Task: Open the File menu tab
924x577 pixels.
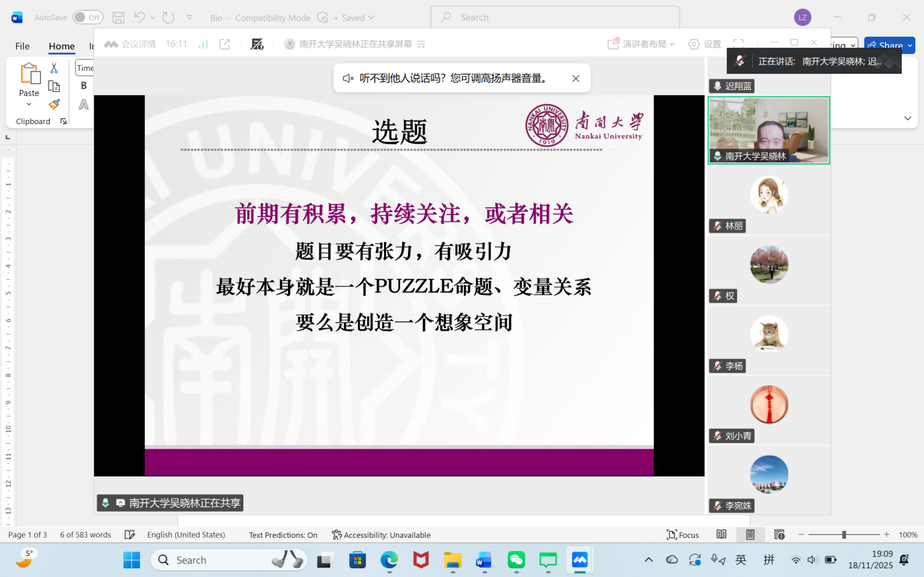Action: [x=23, y=46]
